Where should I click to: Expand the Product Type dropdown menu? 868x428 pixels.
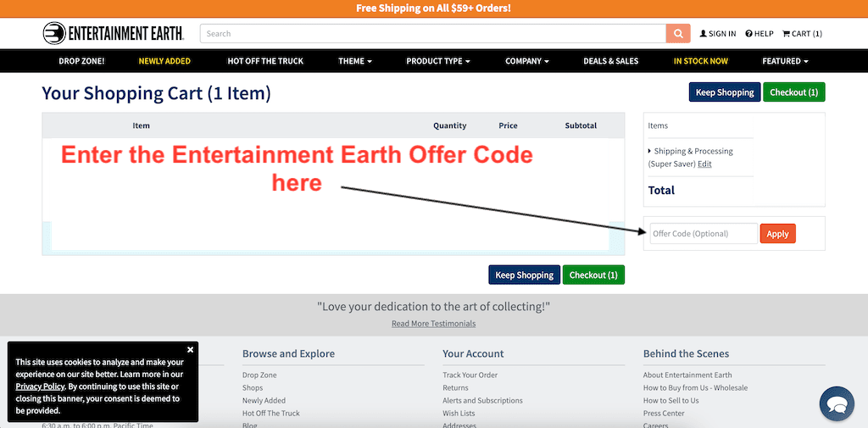[438, 61]
